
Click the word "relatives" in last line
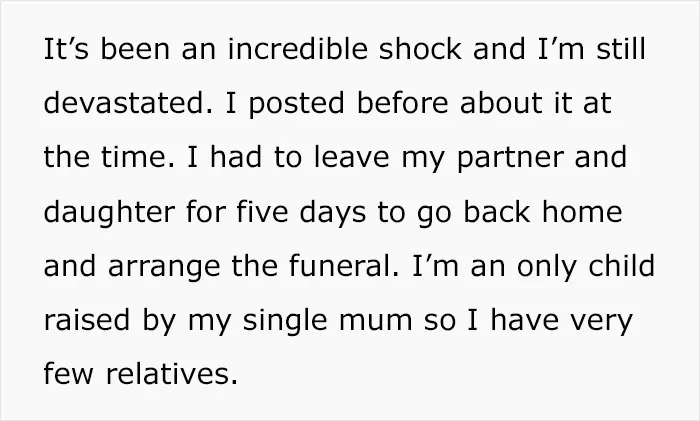[171, 374]
